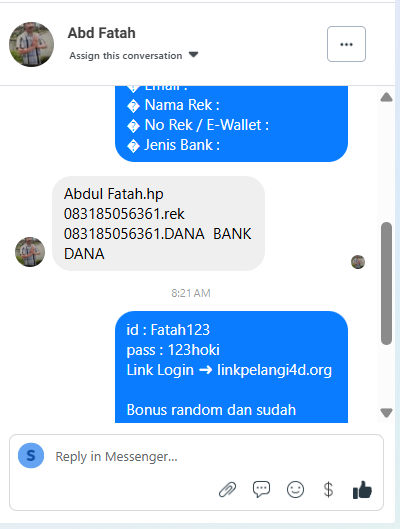Attach a file with the paperclip icon
Image resolution: width=400 pixels, height=529 pixels.
[x=228, y=490]
